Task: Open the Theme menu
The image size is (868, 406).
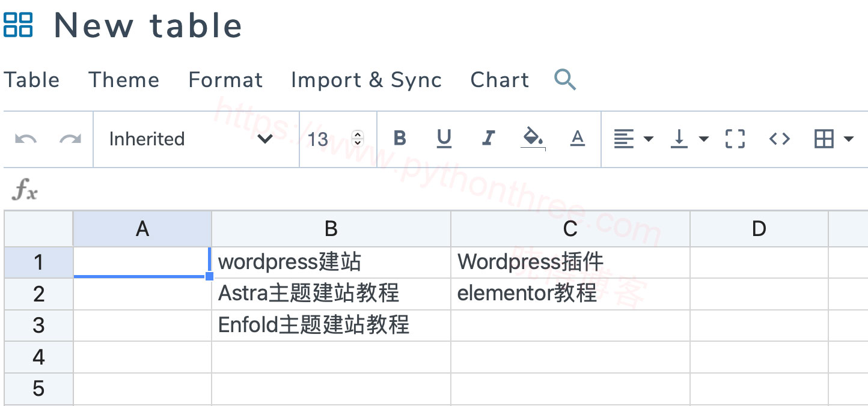Action: click(124, 80)
